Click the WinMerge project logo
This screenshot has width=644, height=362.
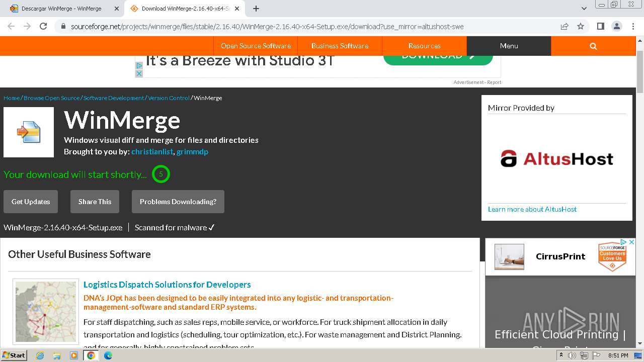tap(29, 132)
